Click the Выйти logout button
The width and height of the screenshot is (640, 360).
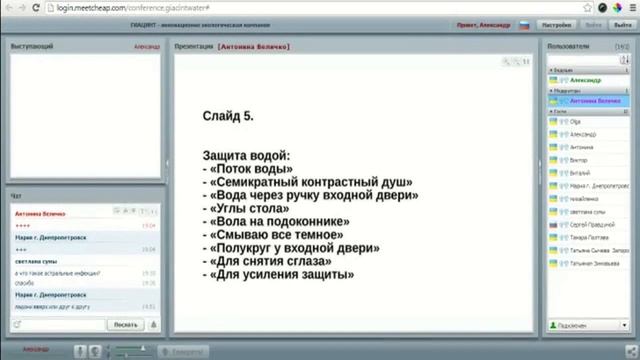tap(622, 25)
